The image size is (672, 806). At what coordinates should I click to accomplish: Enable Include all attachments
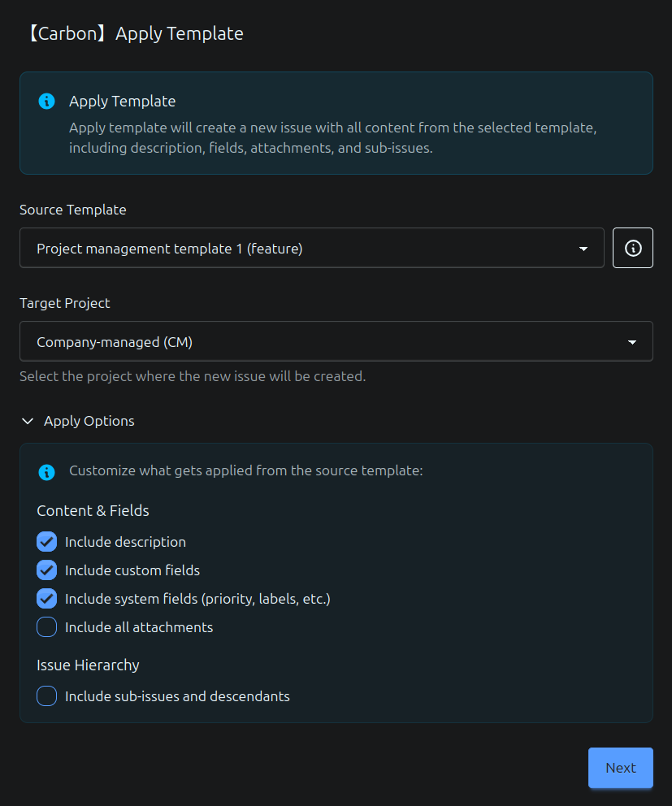click(x=46, y=626)
